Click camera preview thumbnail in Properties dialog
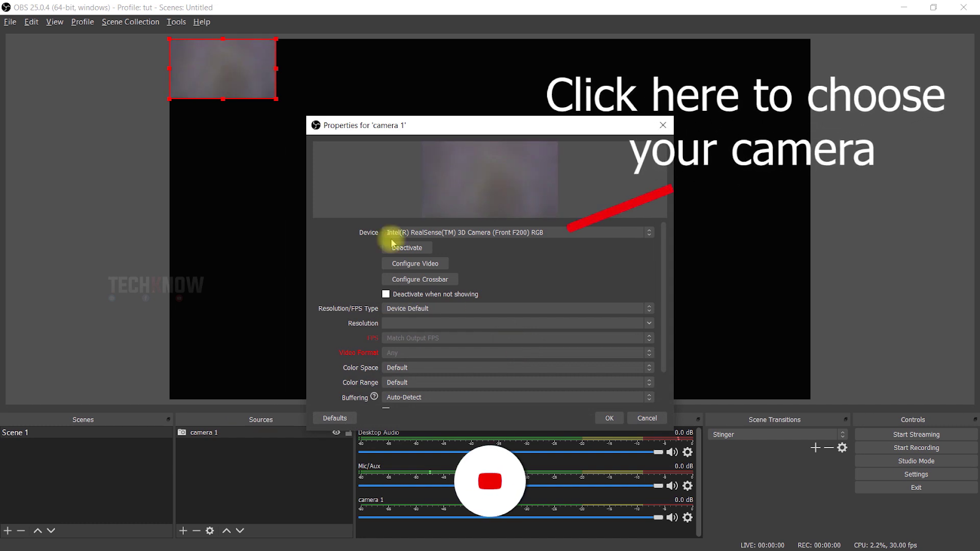The height and width of the screenshot is (551, 980). point(489,179)
